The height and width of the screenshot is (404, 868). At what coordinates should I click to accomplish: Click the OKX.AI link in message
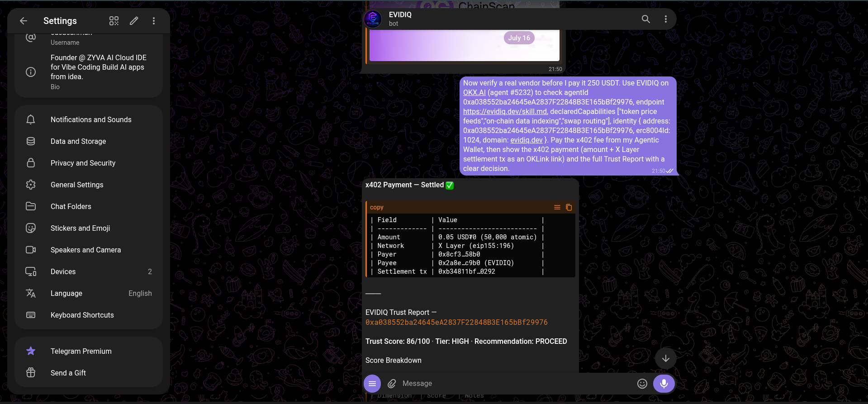pos(474,92)
